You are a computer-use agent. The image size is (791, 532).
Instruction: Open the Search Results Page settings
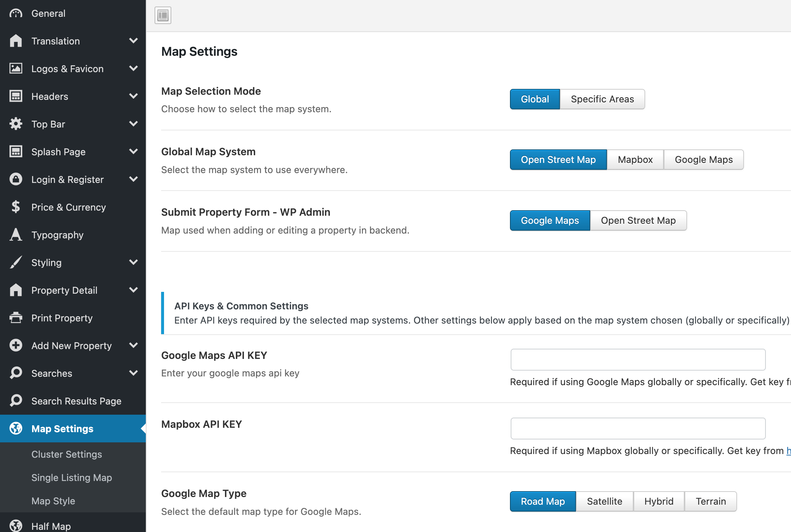76,401
